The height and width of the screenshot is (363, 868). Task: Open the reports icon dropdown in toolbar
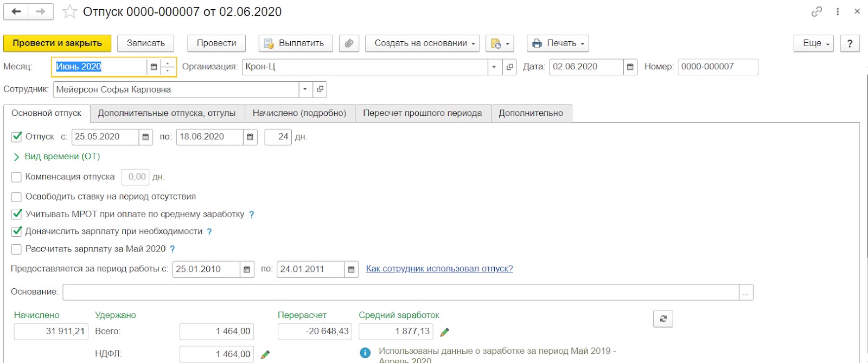point(500,43)
